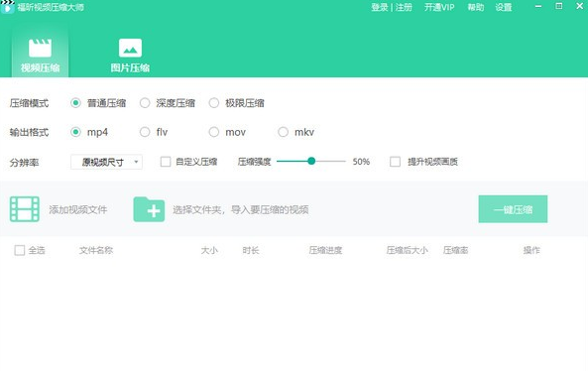The image size is (588, 371).
Task: Click the folder plus import icon
Action: [149, 209]
